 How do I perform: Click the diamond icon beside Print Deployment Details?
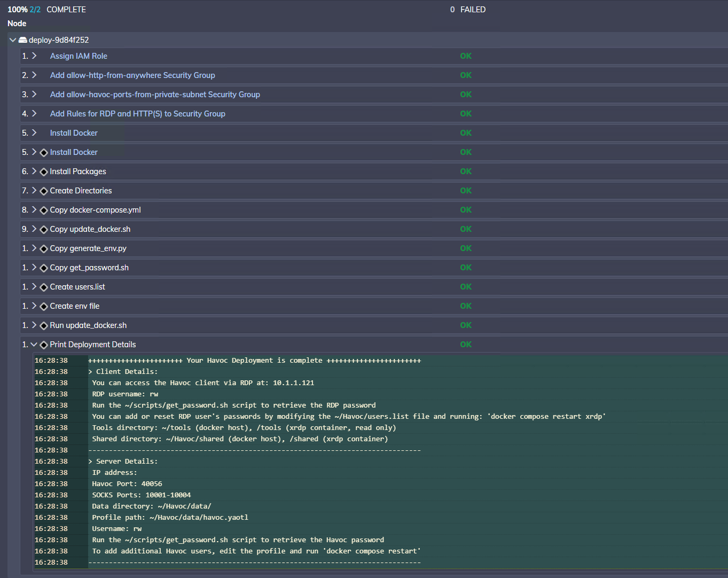(44, 345)
